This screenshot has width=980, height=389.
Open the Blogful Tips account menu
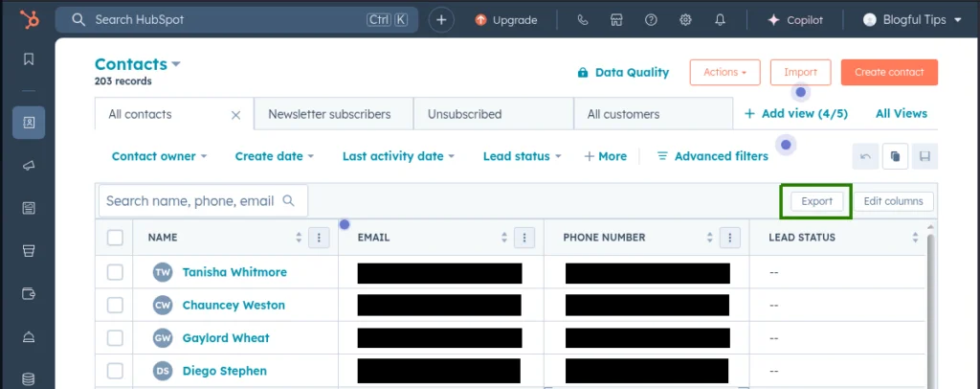912,20
